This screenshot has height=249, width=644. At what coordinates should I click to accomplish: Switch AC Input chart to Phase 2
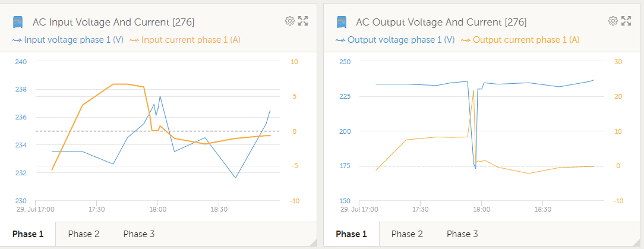[x=84, y=234]
